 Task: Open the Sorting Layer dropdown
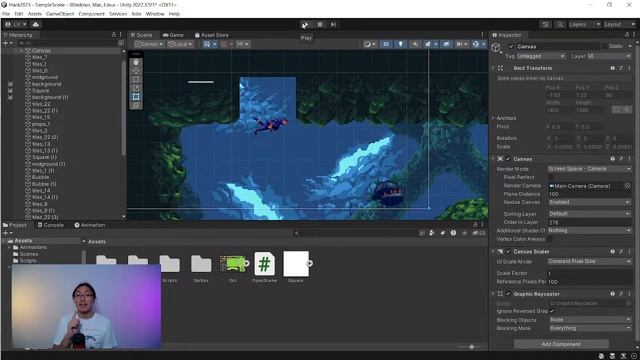pos(589,213)
